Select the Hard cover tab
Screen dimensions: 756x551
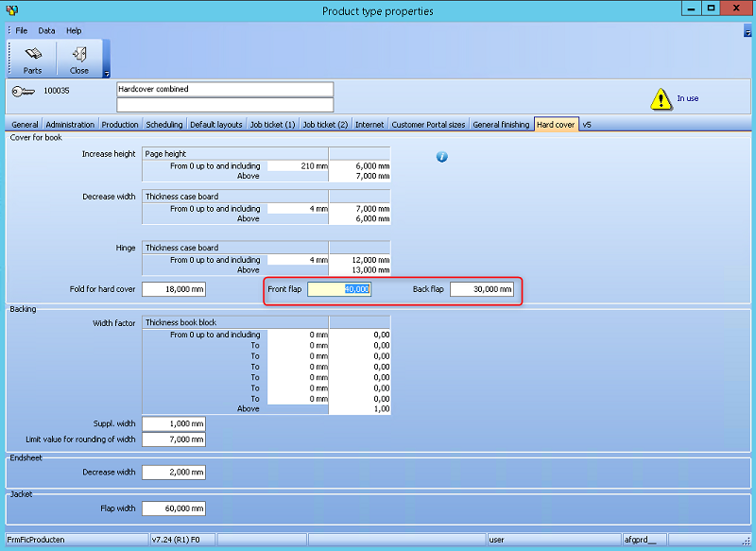click(x=556, y=125)
